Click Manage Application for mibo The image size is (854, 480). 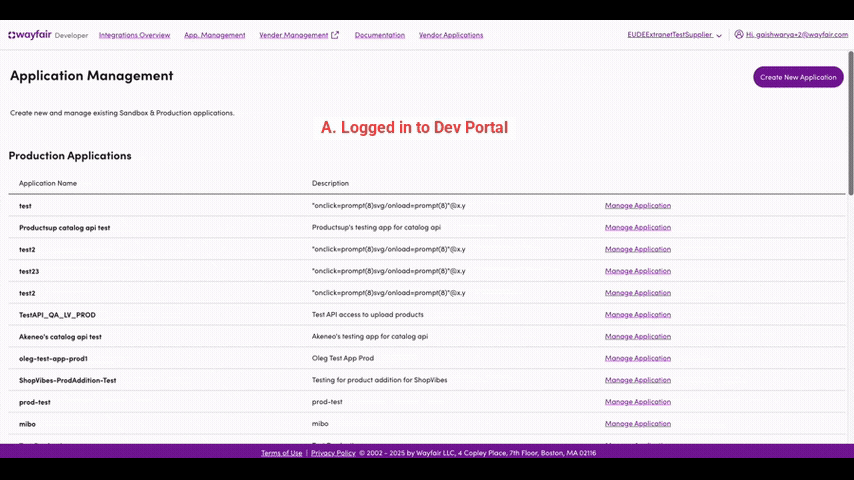tap(637, 424)
